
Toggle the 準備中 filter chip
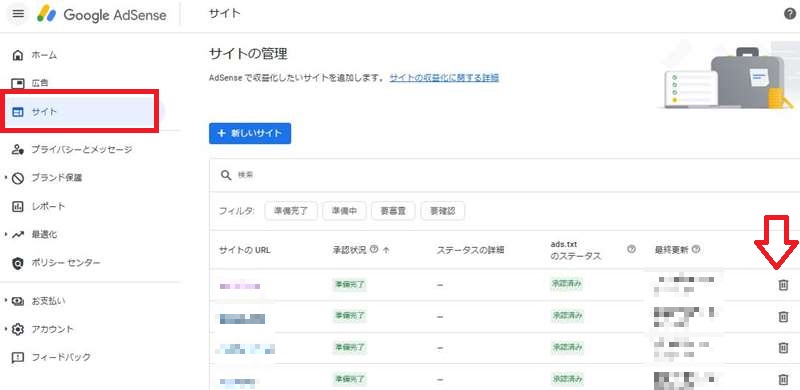[344, 211]
